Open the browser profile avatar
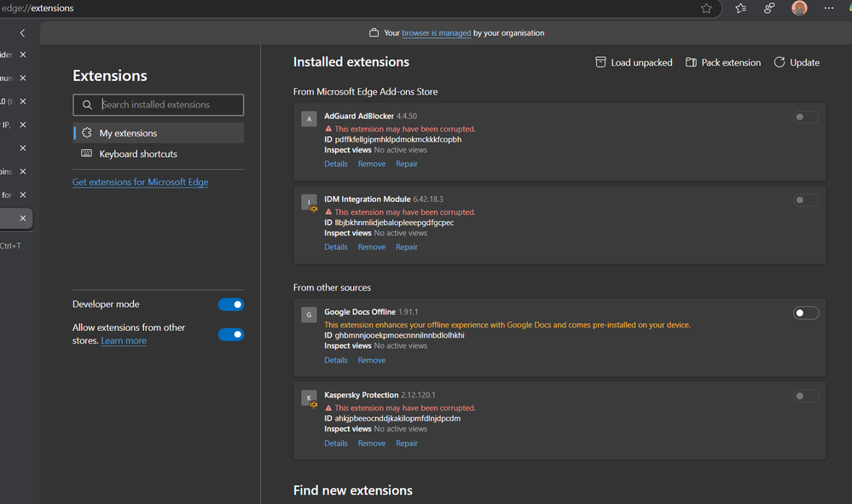 pyautogui.click(x=799, y=9)
